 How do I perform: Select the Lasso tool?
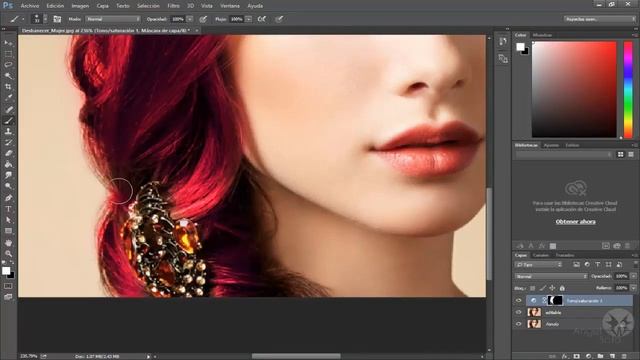click(8, 65)
